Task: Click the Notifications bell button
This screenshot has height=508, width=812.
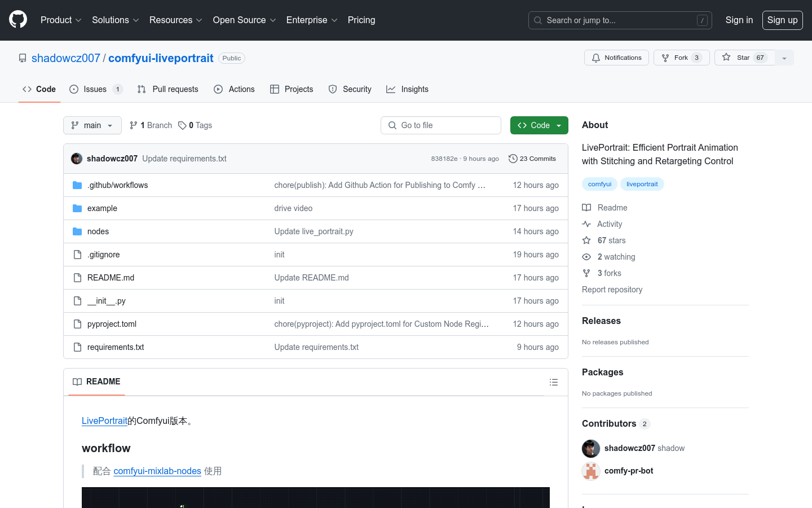Action: [616, 58]
